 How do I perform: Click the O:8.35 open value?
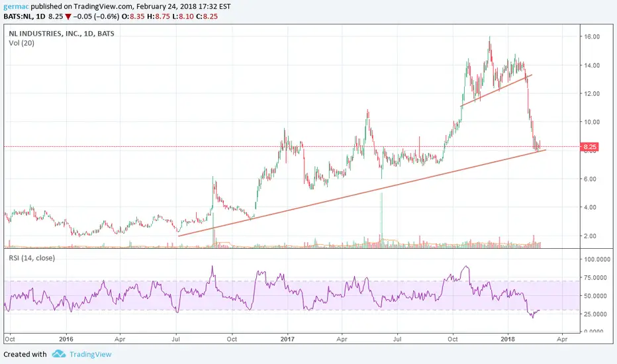[133, 17]
